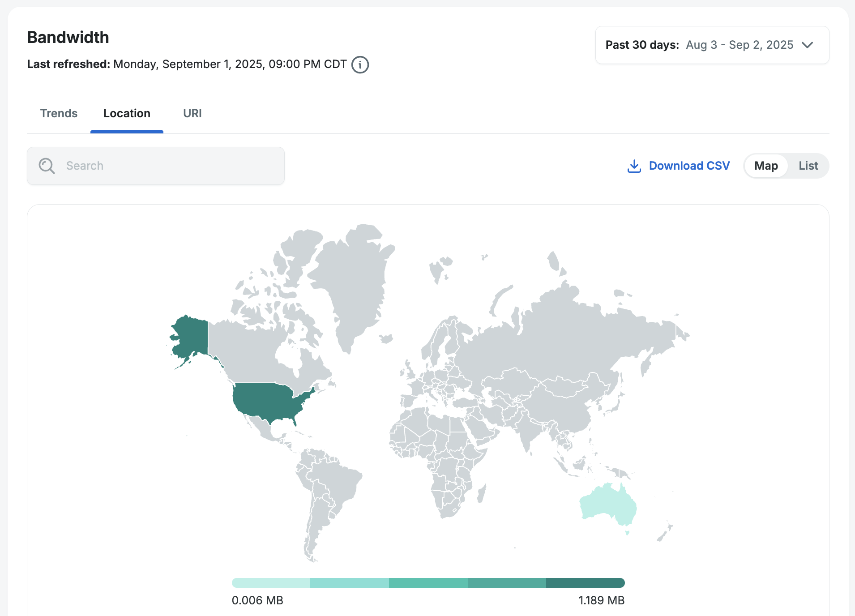
Task: Open the Past 30 days date range dropdown
Action: click(x=712, y=45)
